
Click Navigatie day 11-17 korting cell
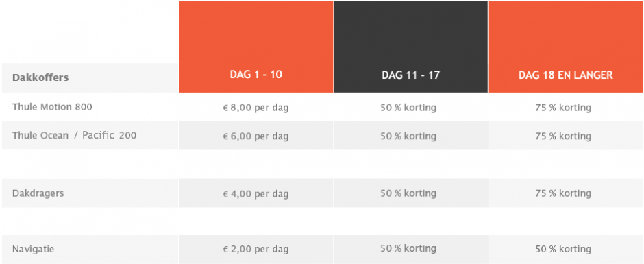(408, 248)
